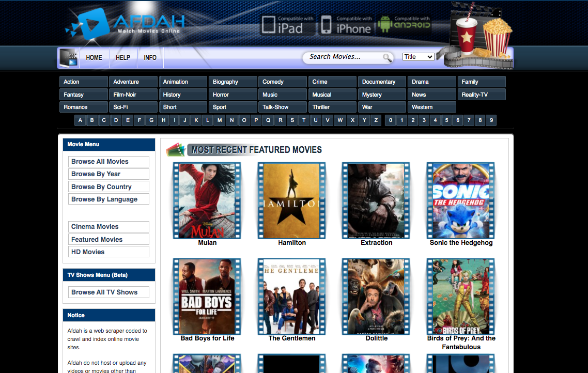Pick the Film-Noir genre button

pos(133,95)
